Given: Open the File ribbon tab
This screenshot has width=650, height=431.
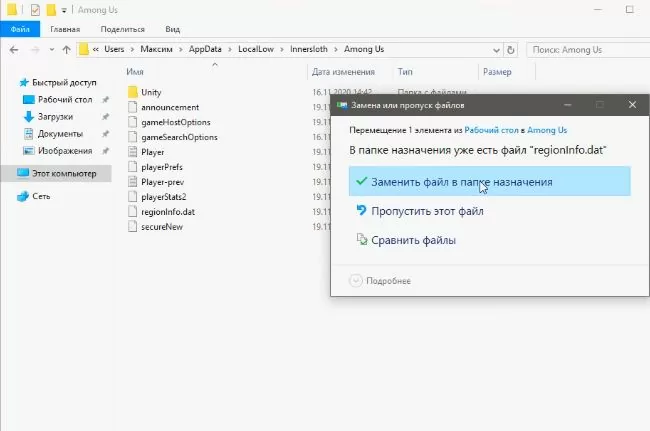Looking at the screenshot, I should click(x=19, y=30).
